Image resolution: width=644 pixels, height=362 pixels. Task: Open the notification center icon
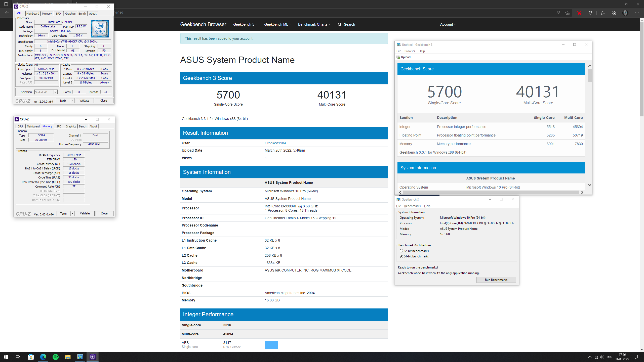[636, 357]
